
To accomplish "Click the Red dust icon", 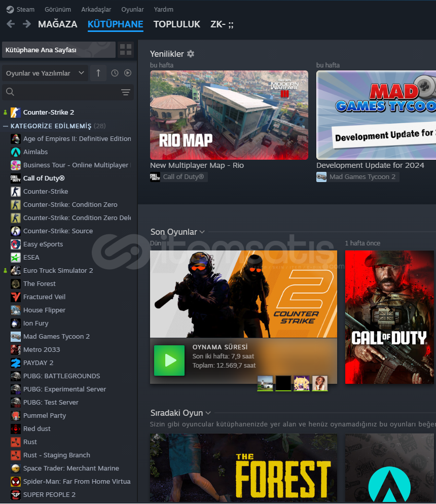I will pyautogui.click(x=16, y=429).
